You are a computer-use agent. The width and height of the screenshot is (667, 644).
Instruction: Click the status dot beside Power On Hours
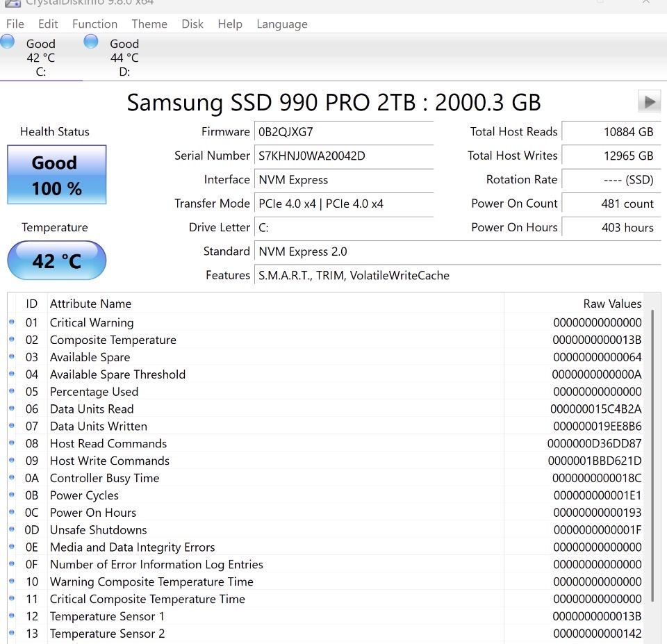pyautogui.click(x=12, y=513)
